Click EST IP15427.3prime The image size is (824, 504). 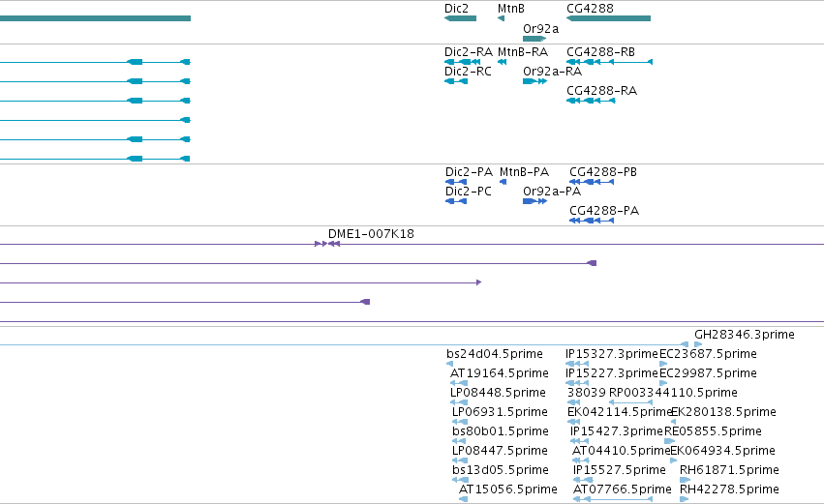(x=617, y=431)
